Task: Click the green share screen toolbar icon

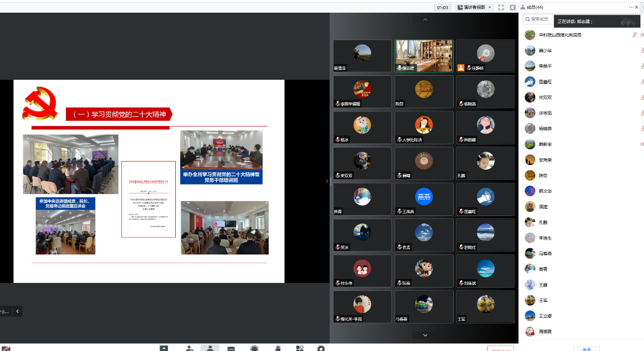Action: (x=164, y=348)
